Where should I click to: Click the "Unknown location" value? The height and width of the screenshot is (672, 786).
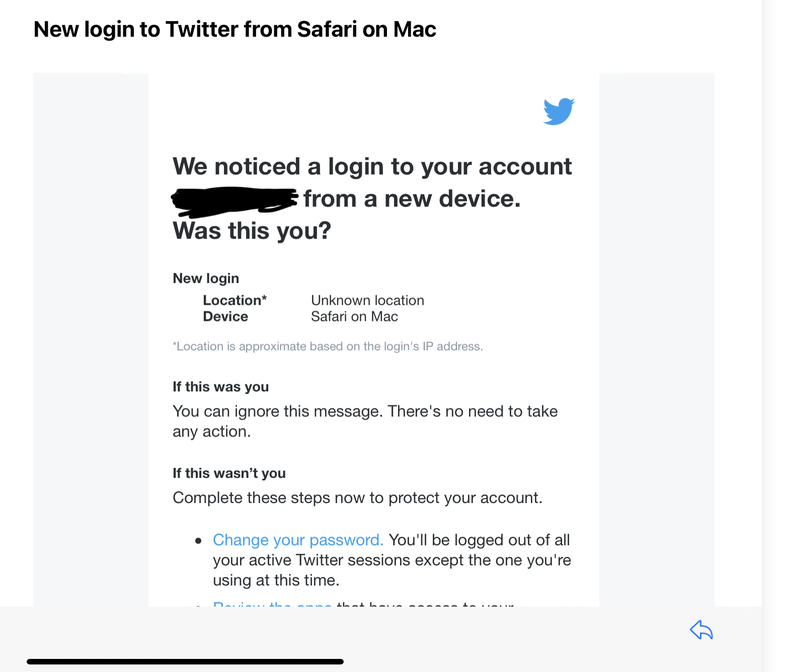tap(367, 300)
